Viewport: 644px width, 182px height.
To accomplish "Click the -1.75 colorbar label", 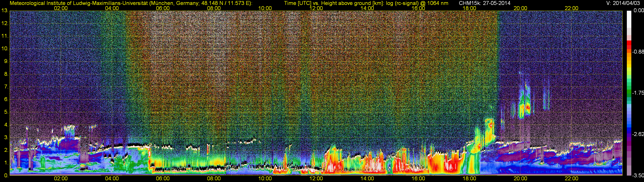I will [x=638, y=93].
